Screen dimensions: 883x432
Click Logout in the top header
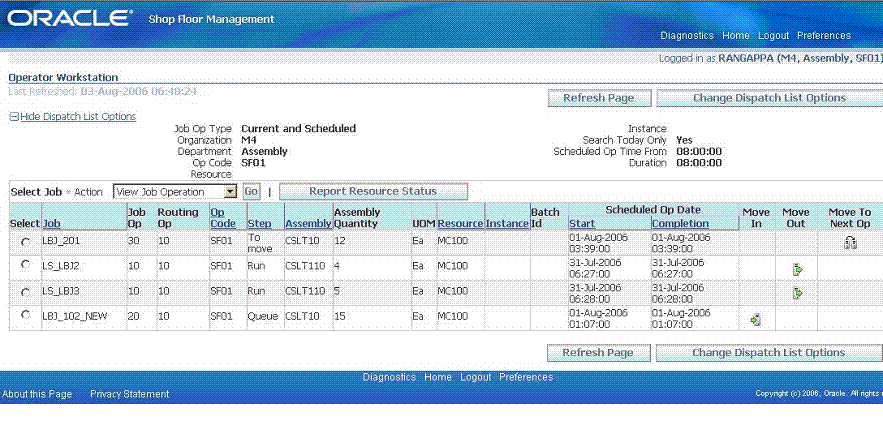pyautogui.click(x=773, y=35)
